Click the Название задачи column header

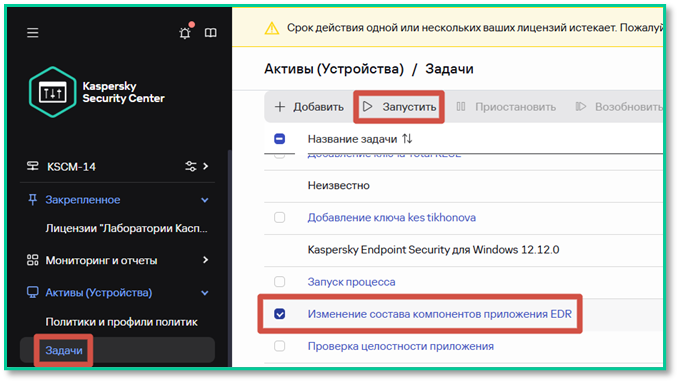(352, 139)
